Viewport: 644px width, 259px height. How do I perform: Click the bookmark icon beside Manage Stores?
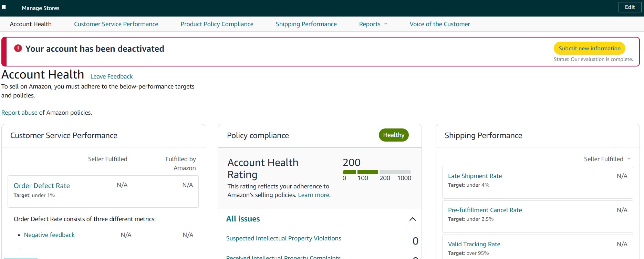(x=4, y=7)
